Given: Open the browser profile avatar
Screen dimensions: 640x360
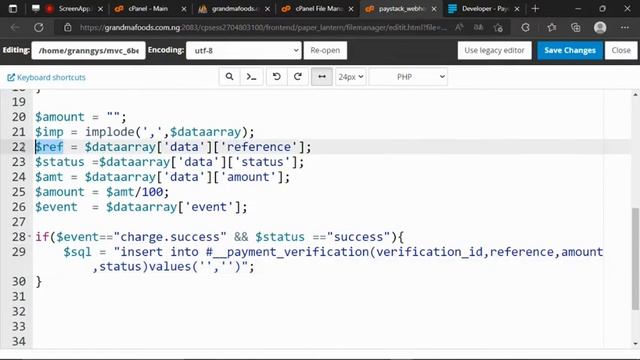Looking at the screenshot, I should (600, 28).
